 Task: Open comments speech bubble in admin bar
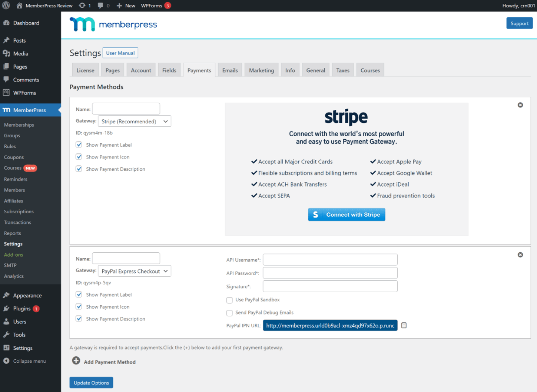pyautogui.click(x=101, y=6)
